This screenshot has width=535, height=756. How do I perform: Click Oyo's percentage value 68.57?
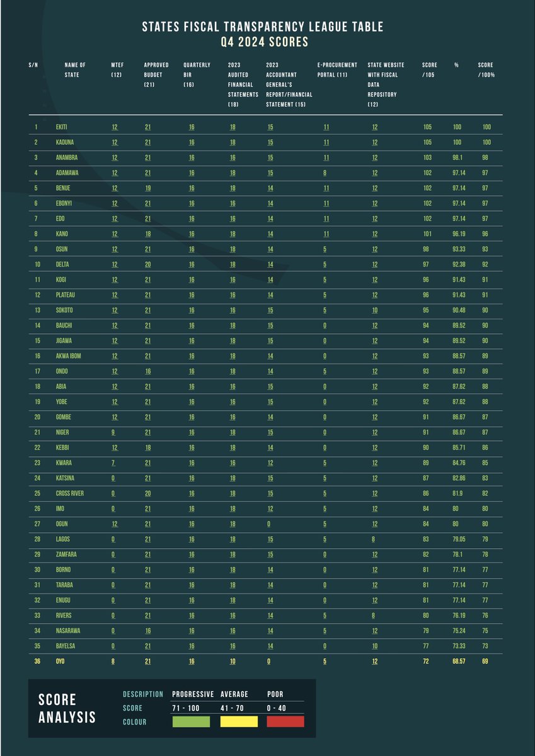[x=459, y=661]
